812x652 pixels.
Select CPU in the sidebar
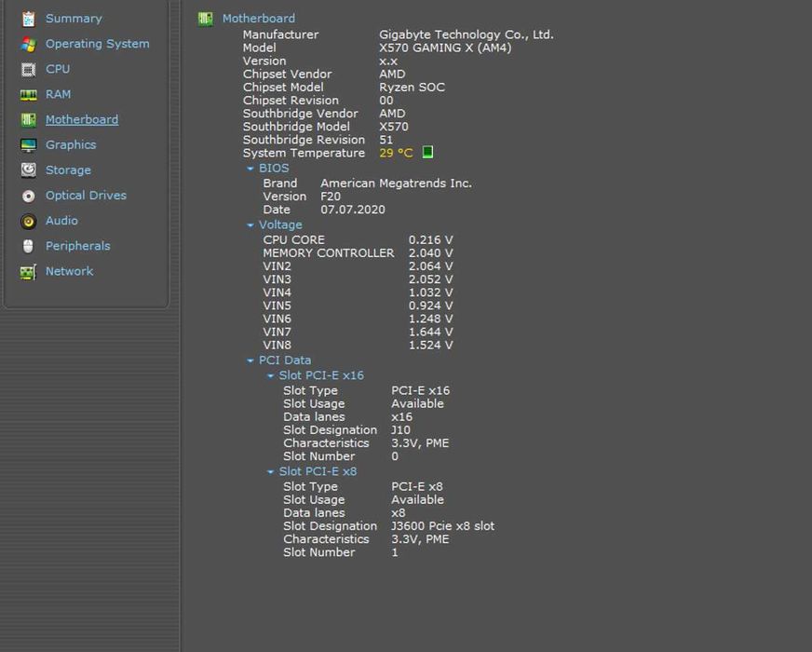(58, 69)
